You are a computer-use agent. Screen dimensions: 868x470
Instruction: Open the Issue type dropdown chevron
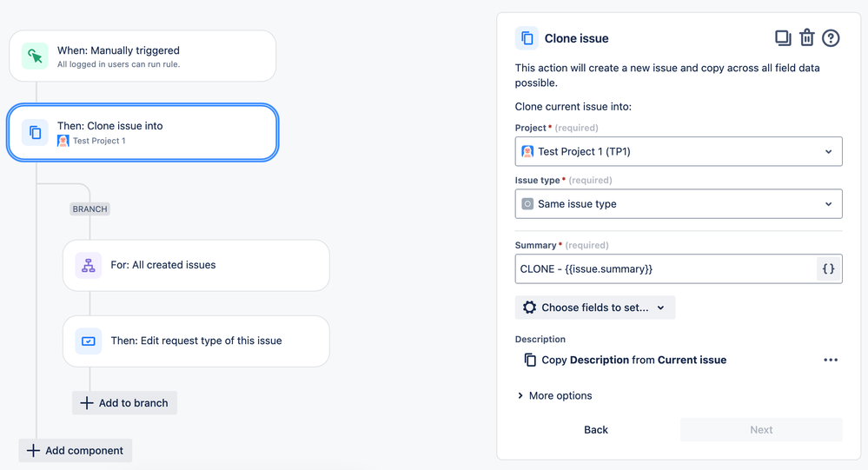[828, 204]
